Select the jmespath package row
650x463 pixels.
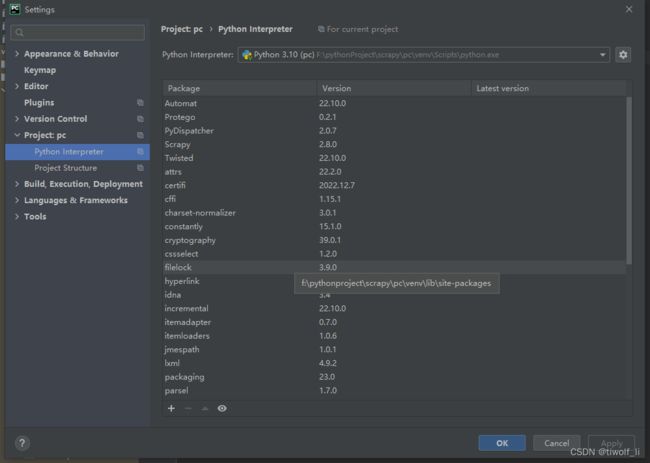tap(394, 349)
